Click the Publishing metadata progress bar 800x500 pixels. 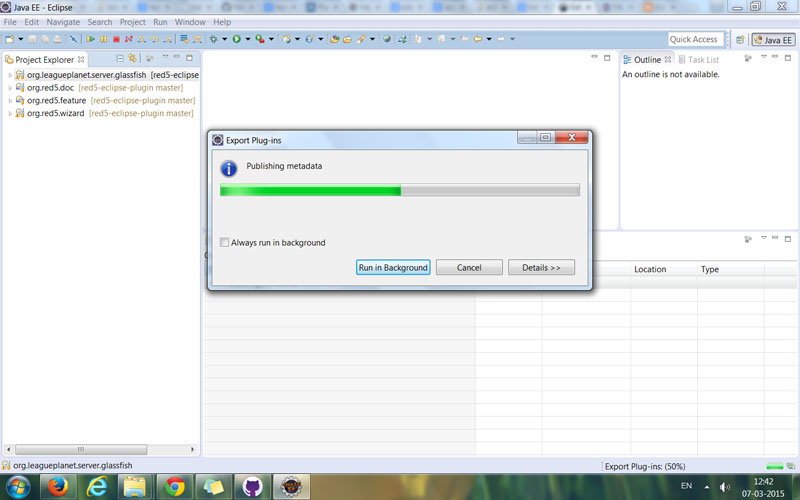tap(399, 190)
